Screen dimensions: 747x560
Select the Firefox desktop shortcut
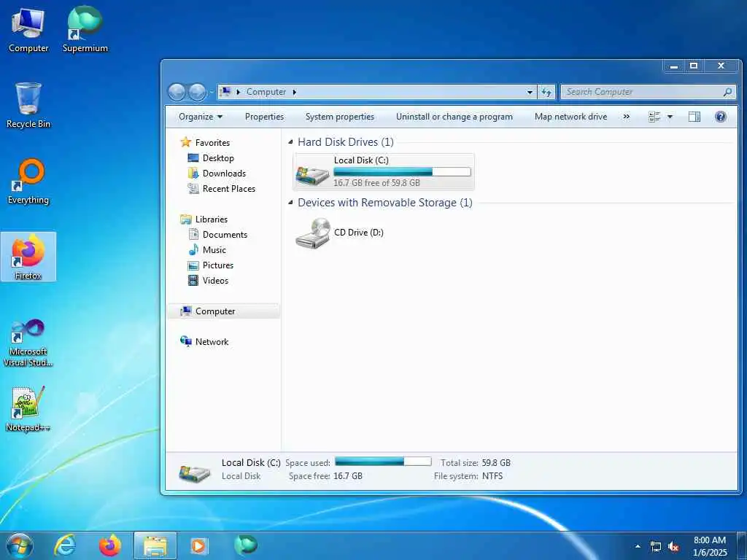tap(28, 257)
